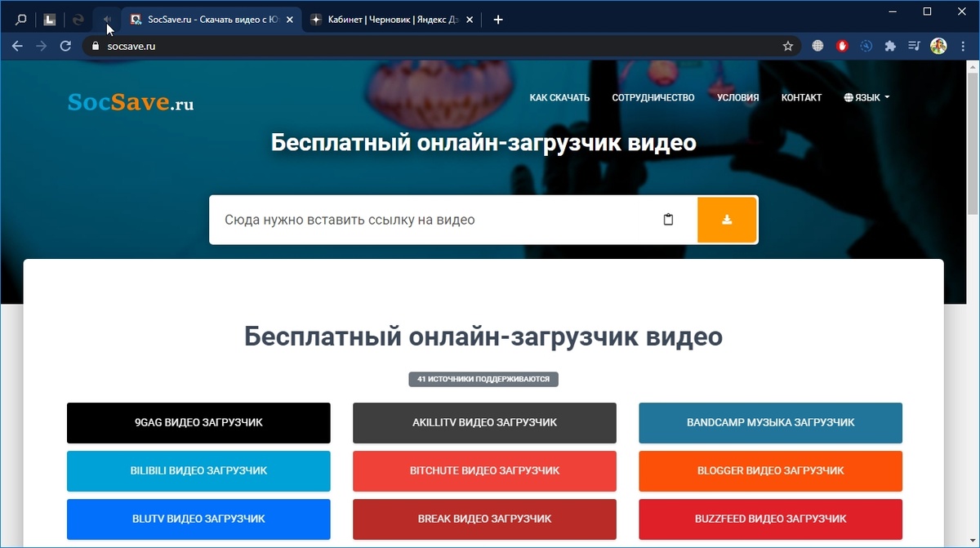
Task: Open the КОНТАКТ menu item
Action: 801,97
